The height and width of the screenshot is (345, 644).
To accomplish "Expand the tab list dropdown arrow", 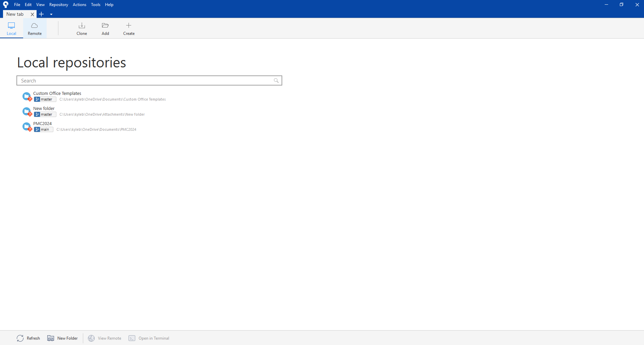I will (x=51, y=14).
